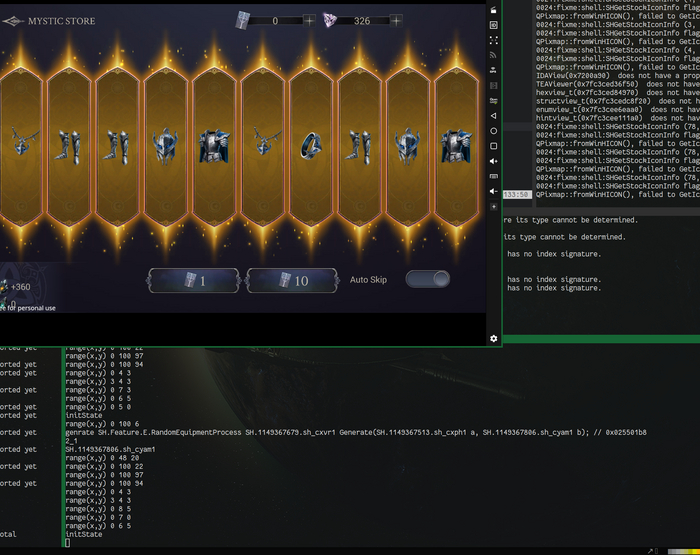Go back from Mystic Store screen
Viewport: 700px width, 555px height.
point(12,20)
